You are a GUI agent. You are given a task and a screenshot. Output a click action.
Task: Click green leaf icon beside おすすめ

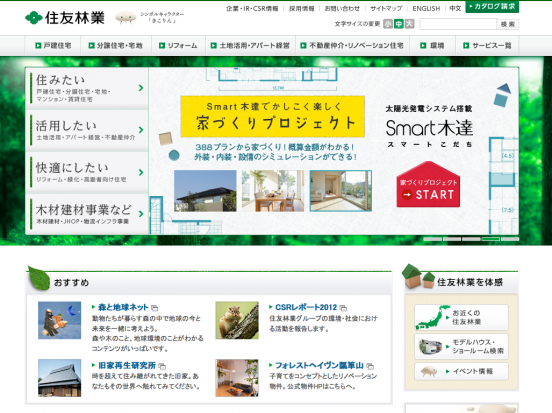tap(39, 278)
